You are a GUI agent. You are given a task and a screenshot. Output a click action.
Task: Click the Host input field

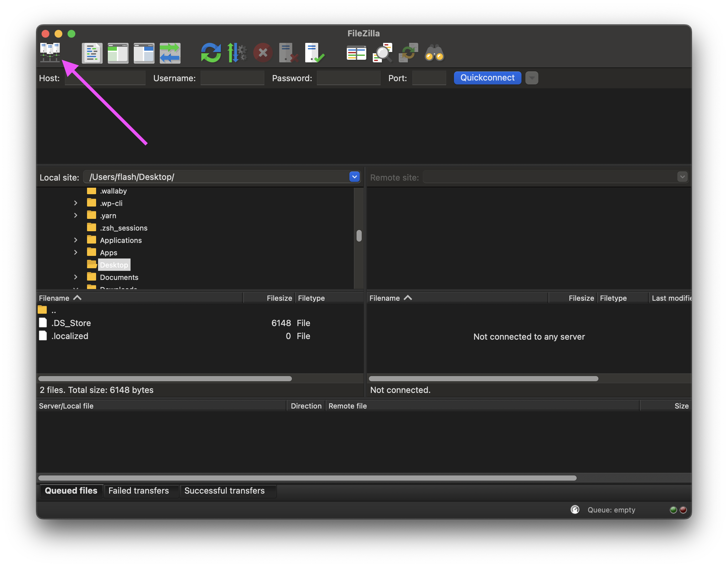click(105, 78)
